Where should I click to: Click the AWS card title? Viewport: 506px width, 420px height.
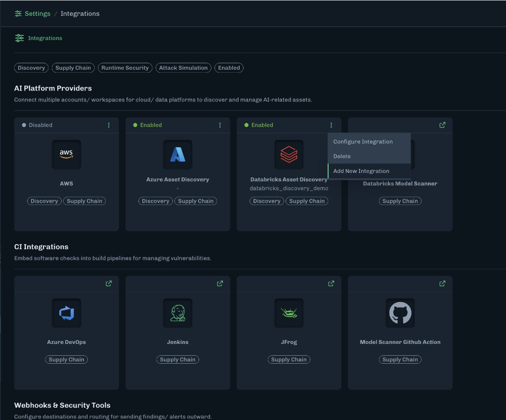(67, 183)
